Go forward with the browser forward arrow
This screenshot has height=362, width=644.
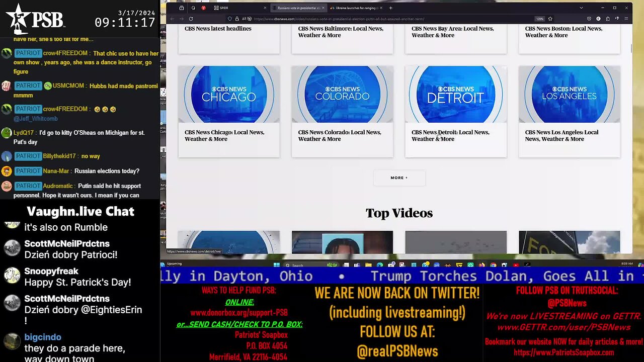click(181, 19)
